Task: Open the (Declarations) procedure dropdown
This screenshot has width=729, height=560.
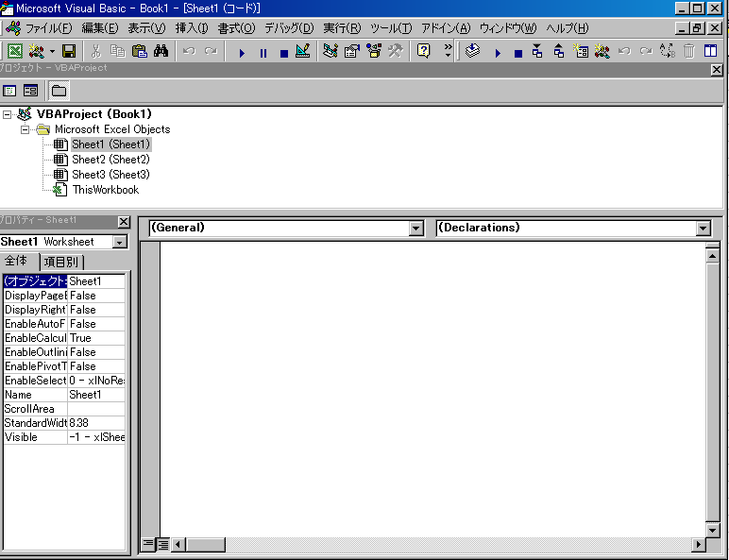Action: (703, 229)
